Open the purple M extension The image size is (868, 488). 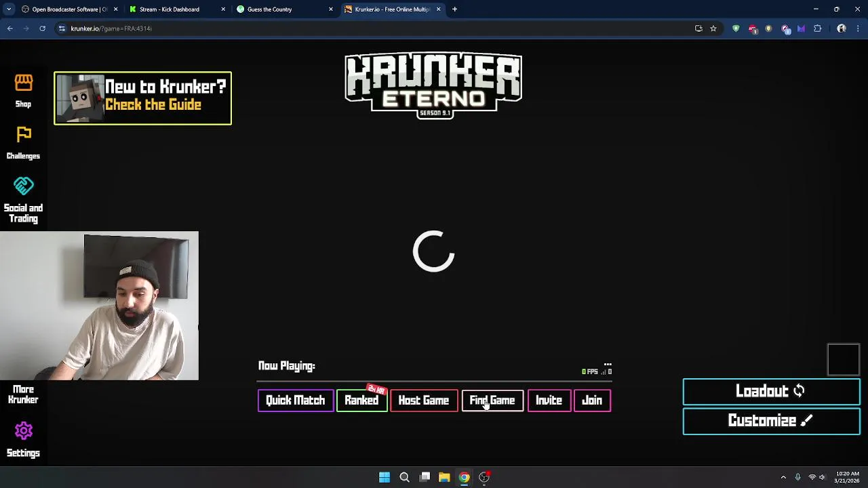coord(801,28)
